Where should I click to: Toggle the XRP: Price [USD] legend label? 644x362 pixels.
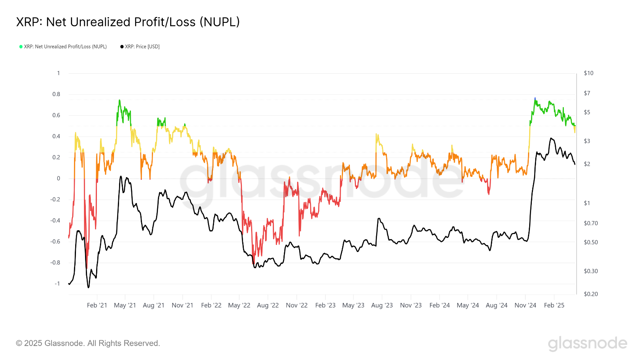(x=142, y=47)
